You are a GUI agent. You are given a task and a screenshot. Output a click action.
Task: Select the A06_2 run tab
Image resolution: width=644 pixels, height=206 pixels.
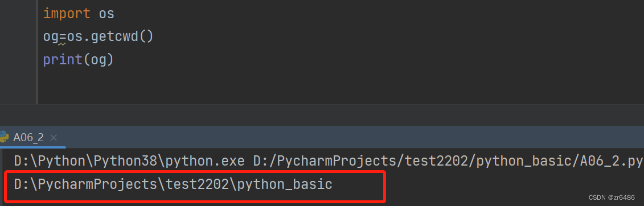coord(28,138)
